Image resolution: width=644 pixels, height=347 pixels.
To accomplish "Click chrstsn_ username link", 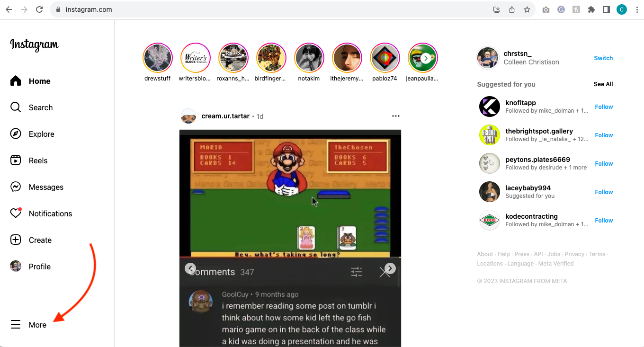I will pyautogui.click(x=518, y=53).
